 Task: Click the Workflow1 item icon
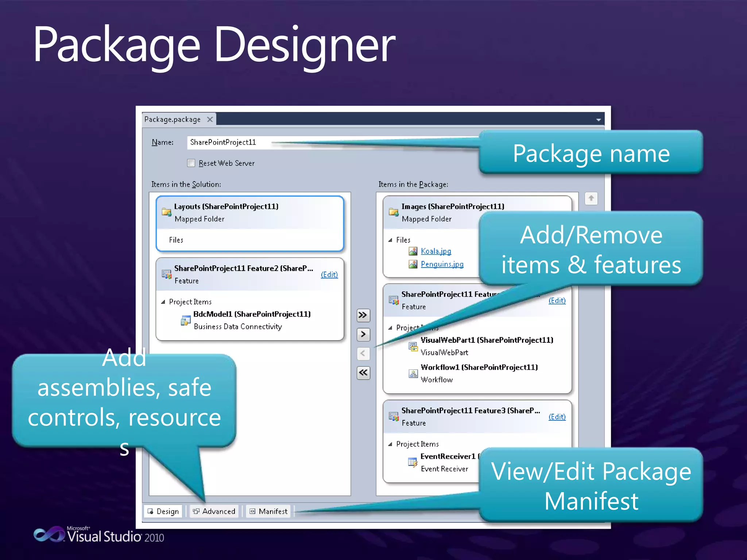(x=413, y=373)
